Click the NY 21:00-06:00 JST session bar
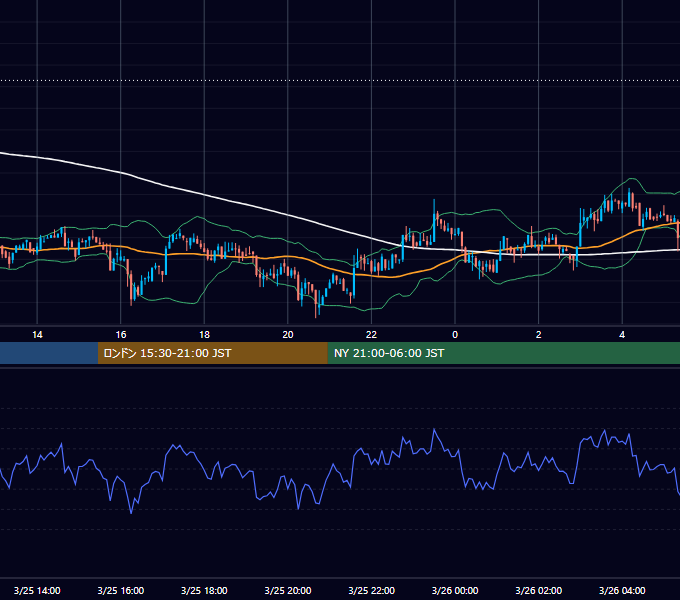This screenshot has width=680, height=600. [503, 353]
